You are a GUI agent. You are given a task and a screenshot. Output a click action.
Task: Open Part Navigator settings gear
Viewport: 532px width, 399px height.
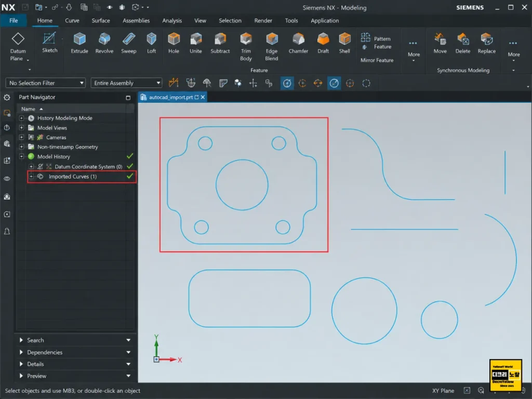coord(7,97)
